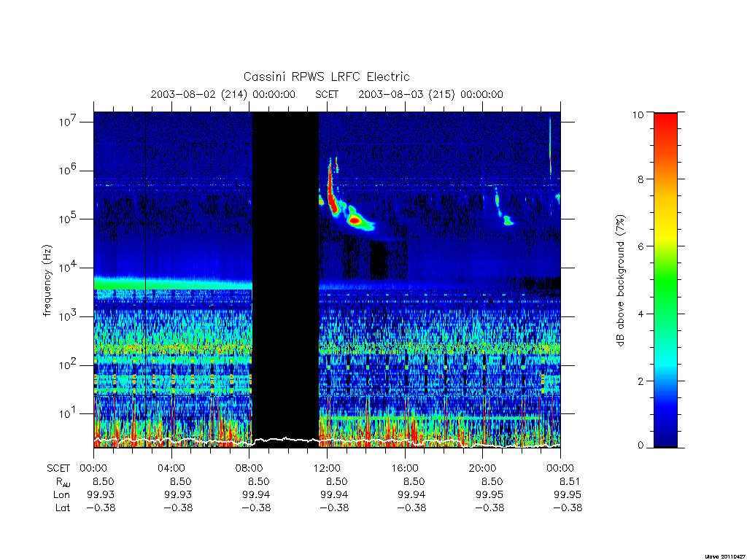
Task: Click the Lat row label
Action: click(63, 508)
